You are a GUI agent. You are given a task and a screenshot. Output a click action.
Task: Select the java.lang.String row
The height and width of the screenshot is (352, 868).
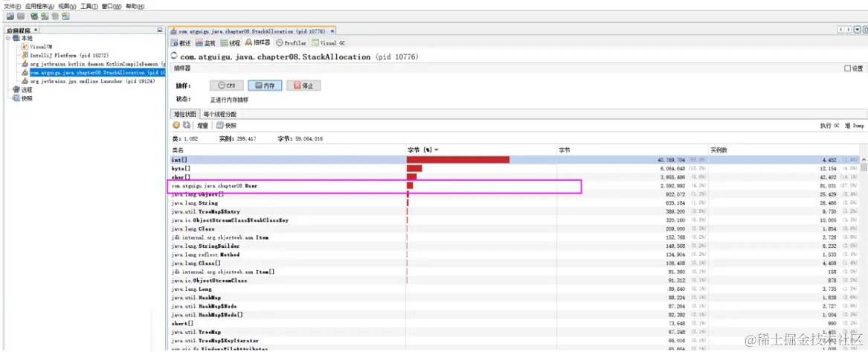coord(515,203)
